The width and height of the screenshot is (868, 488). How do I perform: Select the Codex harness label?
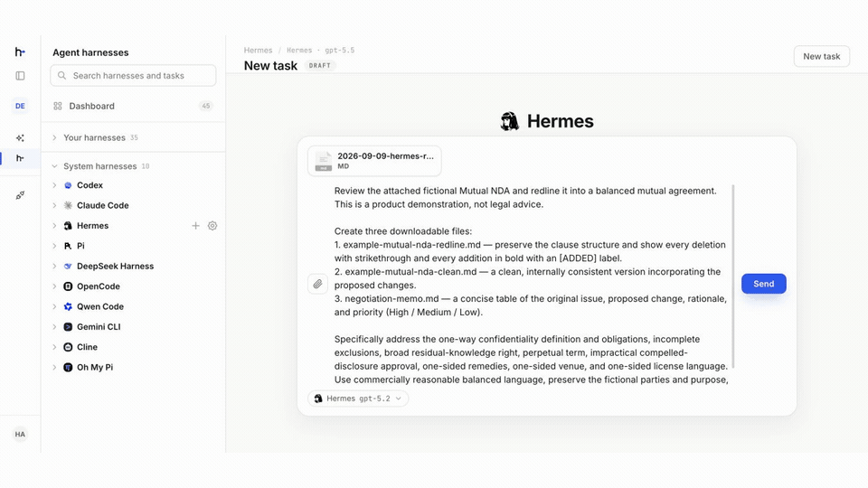[x=90, y=185]
